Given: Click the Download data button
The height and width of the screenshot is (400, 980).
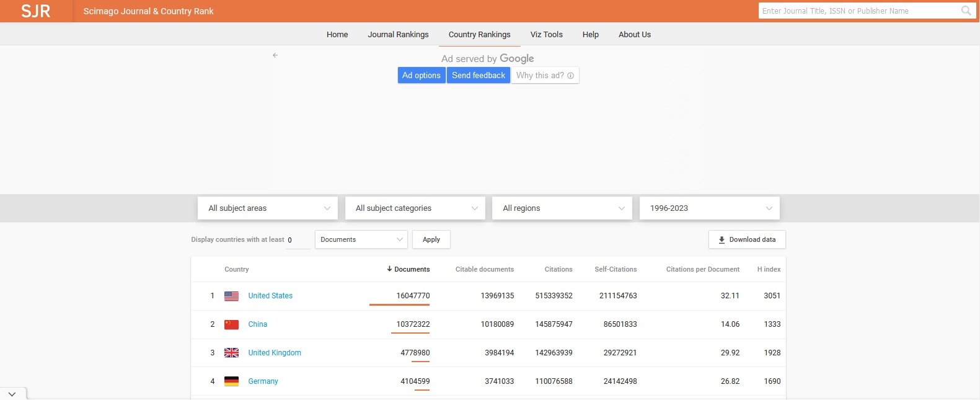Looking at the screenshot, I should [x=746, y=240].
